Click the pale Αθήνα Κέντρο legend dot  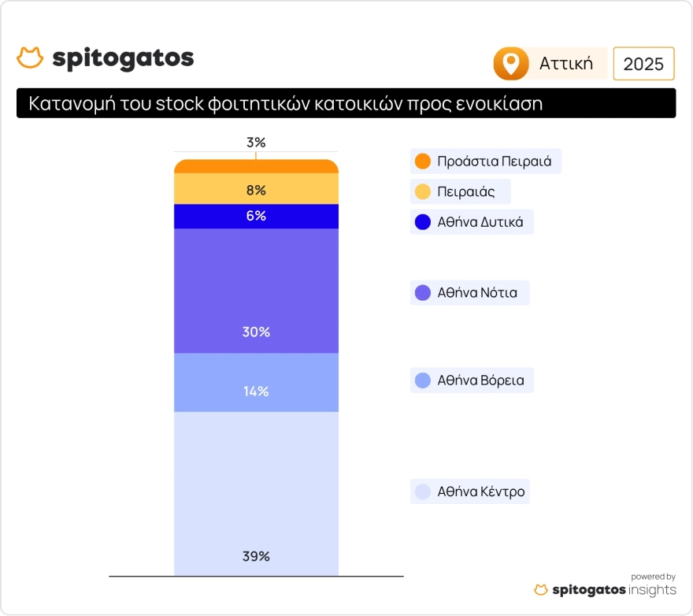tap(423, 492)
